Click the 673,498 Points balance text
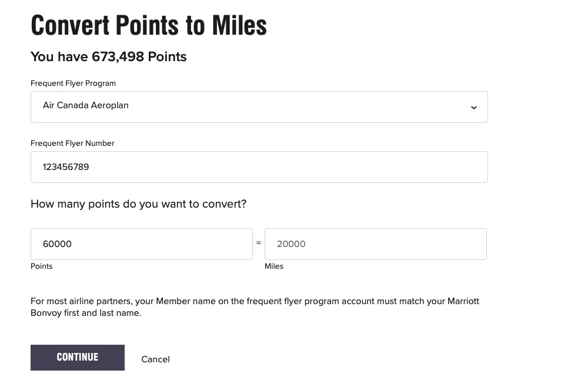Viewport: 588px width, 380px height. pyautogui.click(x=108, y=56)
